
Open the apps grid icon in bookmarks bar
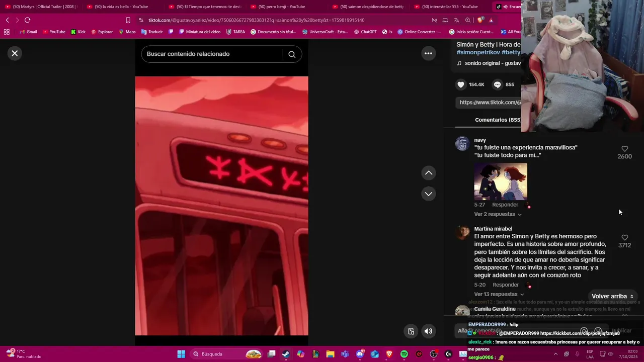(x=7, y=32)
